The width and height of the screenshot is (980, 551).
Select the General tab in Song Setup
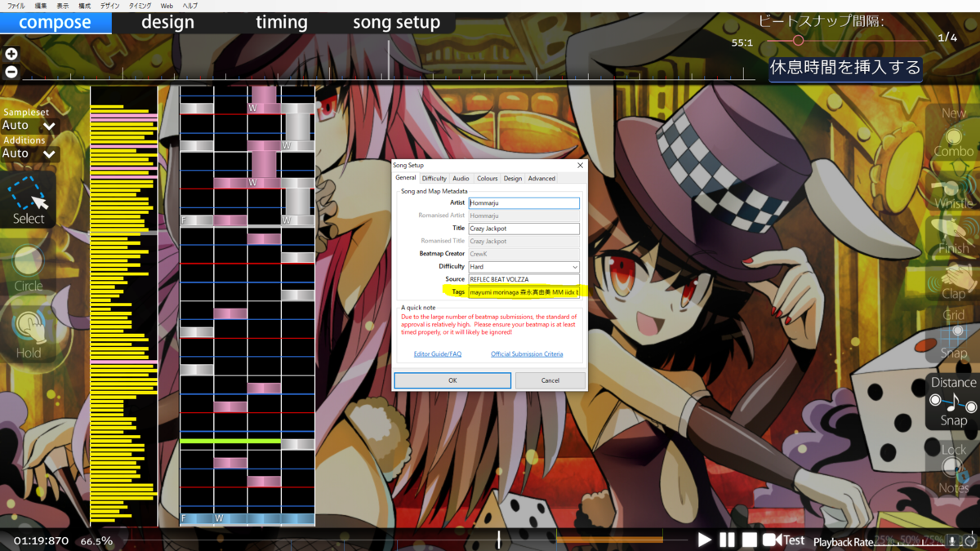(406, 178)
